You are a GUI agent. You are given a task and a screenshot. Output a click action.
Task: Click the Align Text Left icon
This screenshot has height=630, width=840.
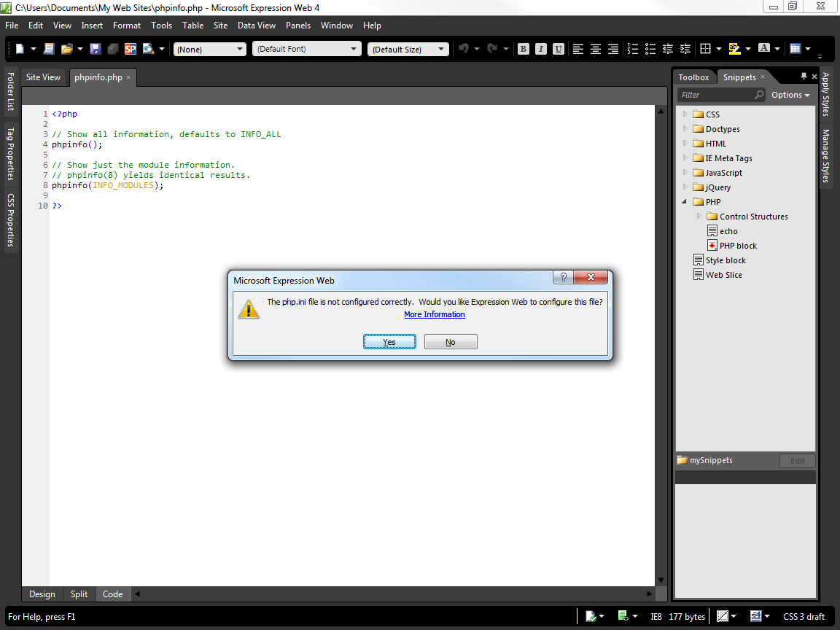pyautogui.click(x=578, y=49)
